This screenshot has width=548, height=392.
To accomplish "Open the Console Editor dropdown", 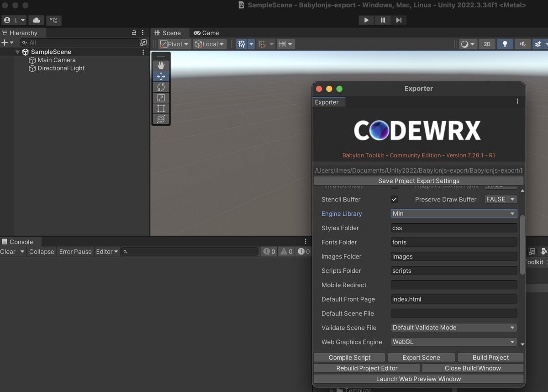I will pyautogui.click(x=107, y=252).
